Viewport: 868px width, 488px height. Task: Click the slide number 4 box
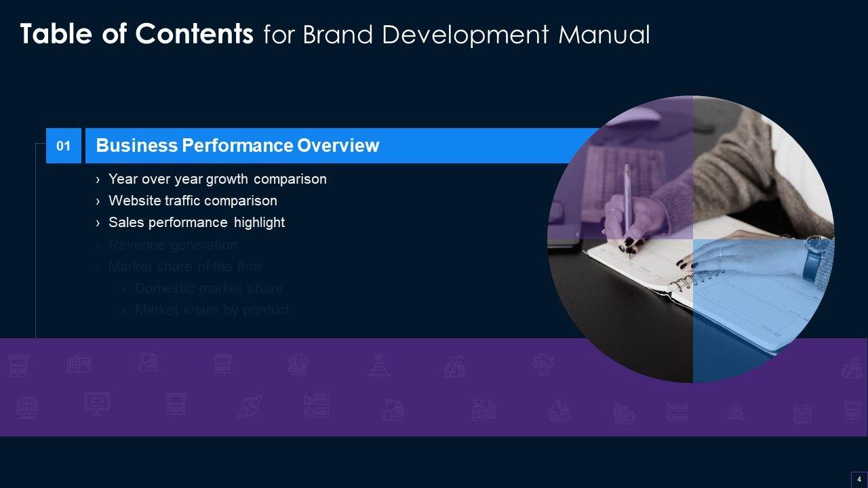tap(859, 479)
